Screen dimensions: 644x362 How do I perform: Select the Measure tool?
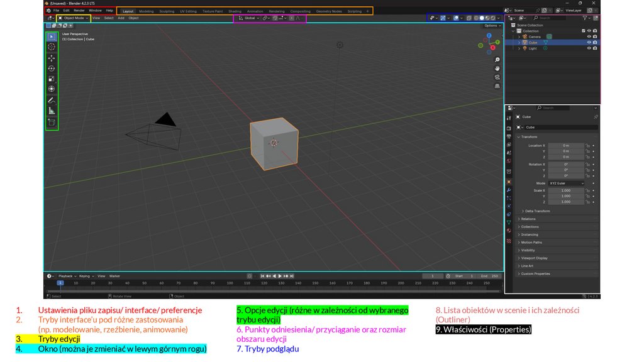52,111
